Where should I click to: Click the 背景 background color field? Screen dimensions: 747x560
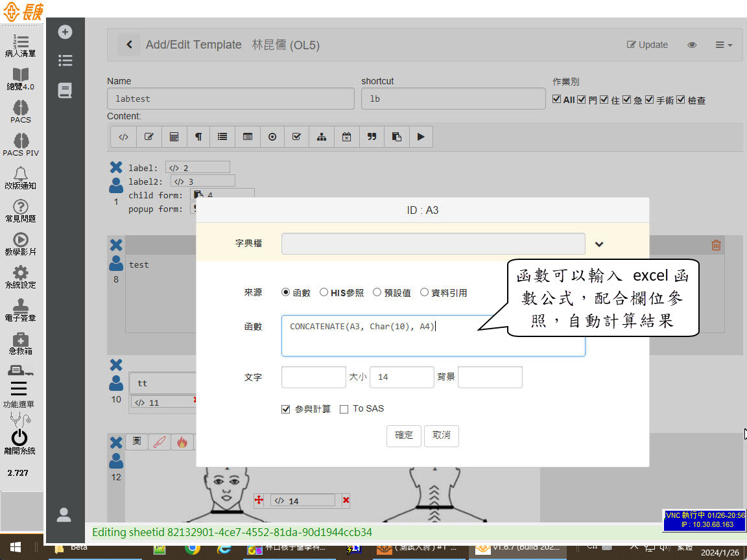(490, 377)
